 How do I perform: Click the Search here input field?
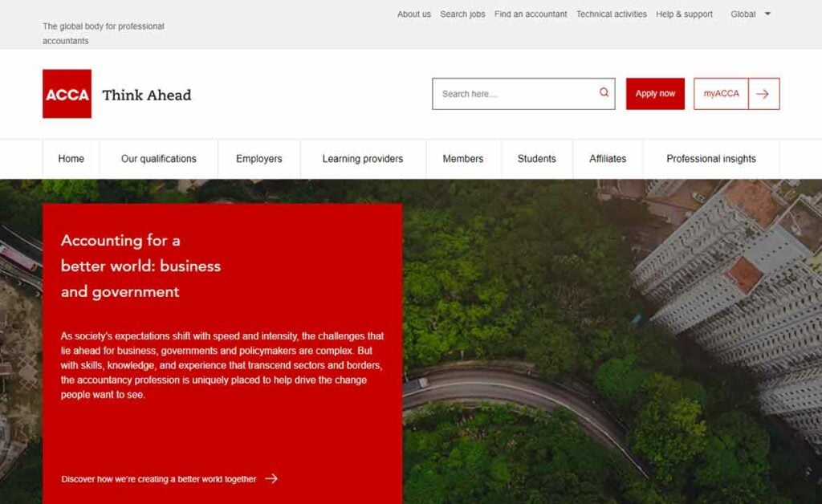pos(523,94)
